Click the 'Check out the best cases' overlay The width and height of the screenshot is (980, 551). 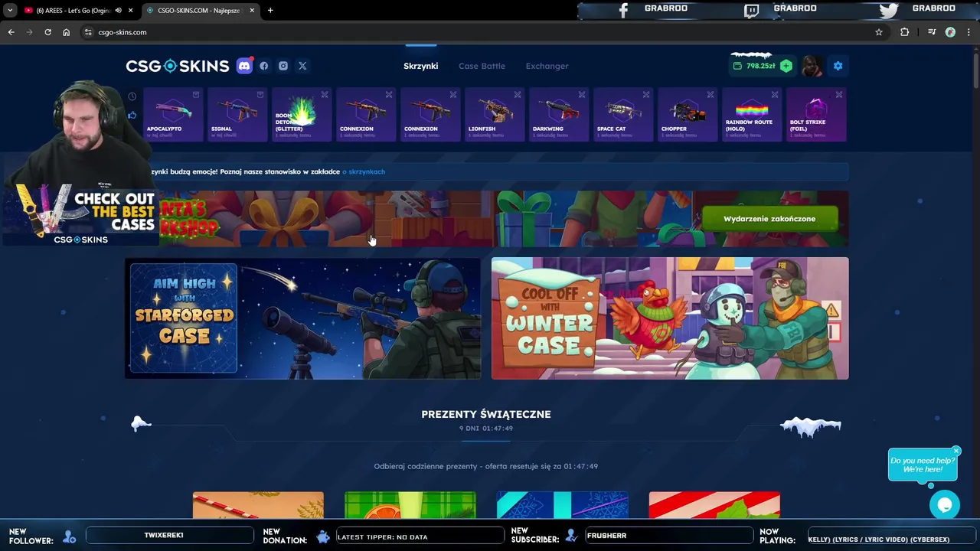point(80,217)
